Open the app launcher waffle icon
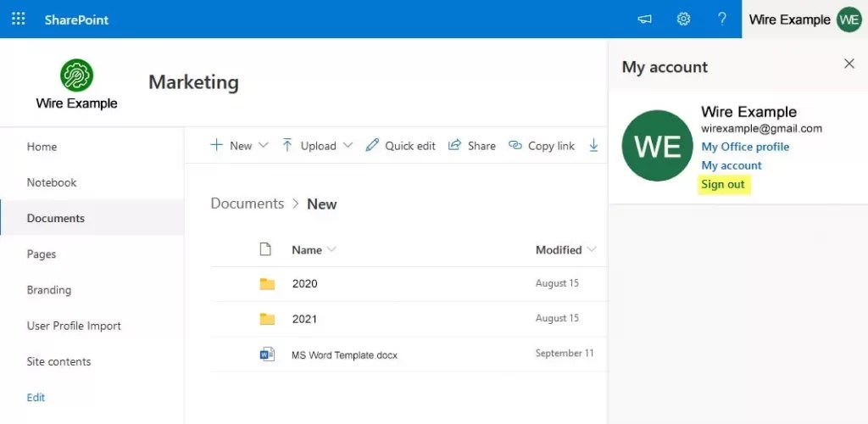Screen dimensions: 868x424 [18, 19]
